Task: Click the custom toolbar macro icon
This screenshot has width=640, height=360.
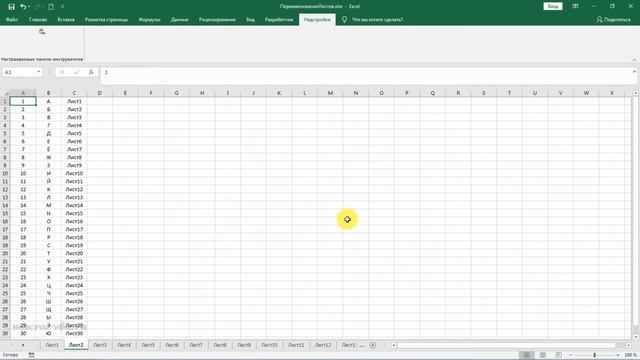Action: pos(42,31)
